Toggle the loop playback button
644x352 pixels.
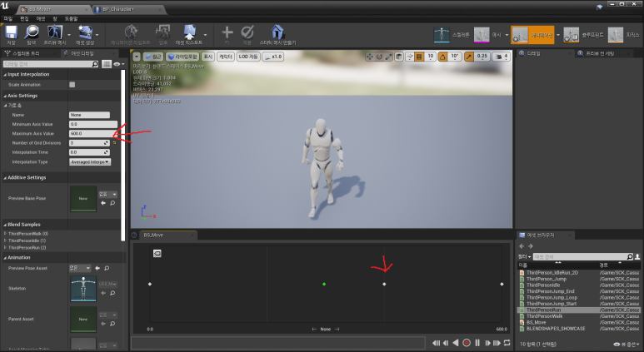pos(507,343)
